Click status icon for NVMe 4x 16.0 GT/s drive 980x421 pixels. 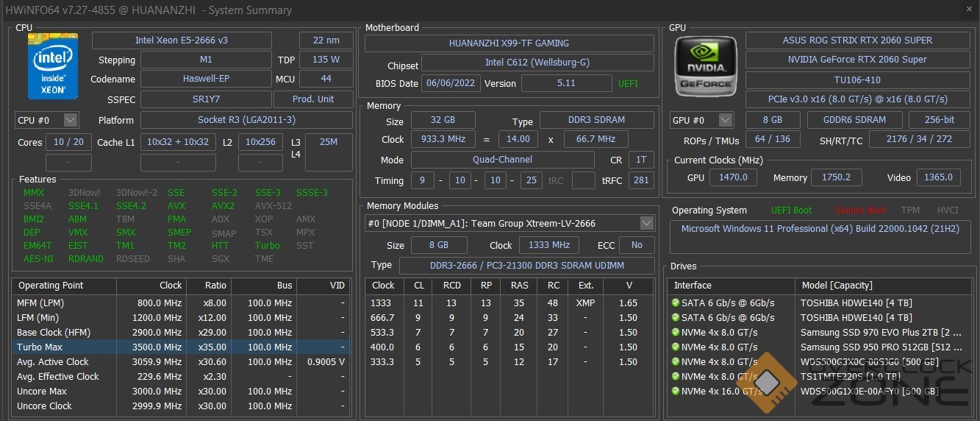675,391
